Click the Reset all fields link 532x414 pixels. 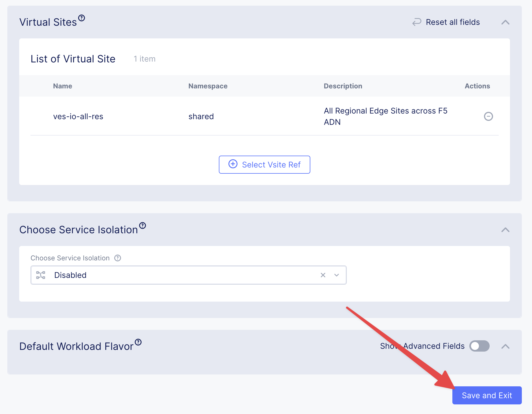point(453,22)
